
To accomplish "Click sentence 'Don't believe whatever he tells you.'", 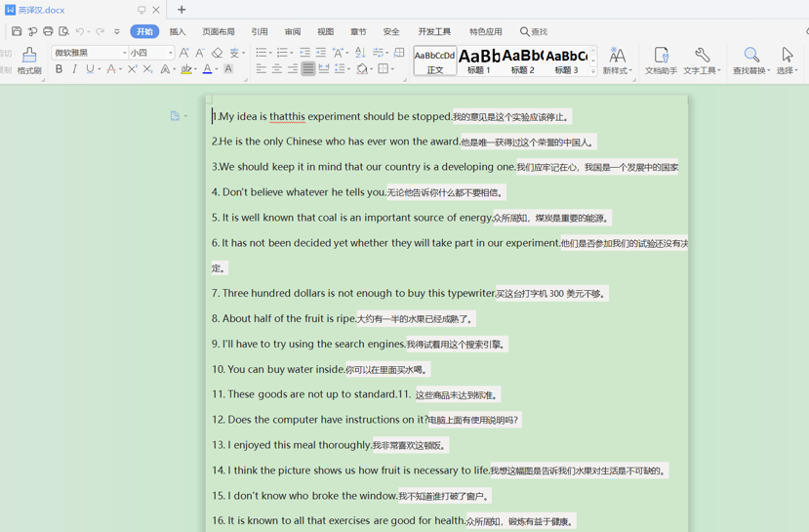I will [x=304, y=192].
